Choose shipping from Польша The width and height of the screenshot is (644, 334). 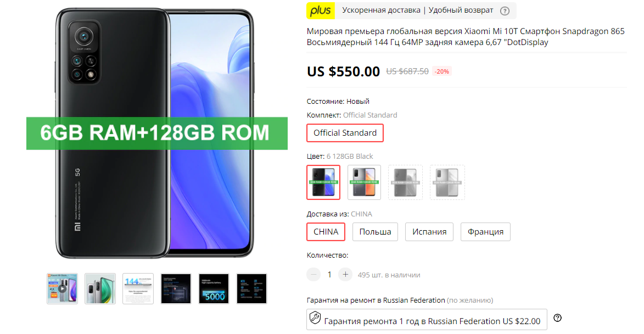tap(375, 232)
